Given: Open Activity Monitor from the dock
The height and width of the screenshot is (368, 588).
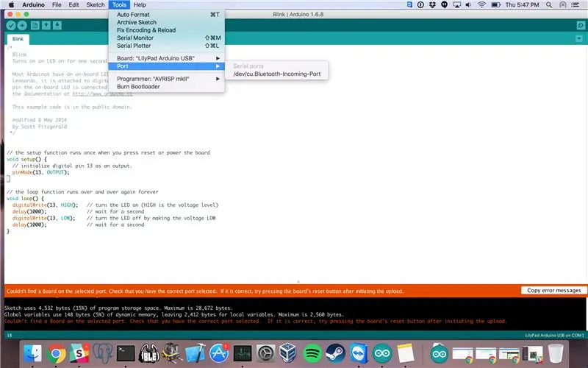Looking at the screenshot, I should [x=243, y=353].
